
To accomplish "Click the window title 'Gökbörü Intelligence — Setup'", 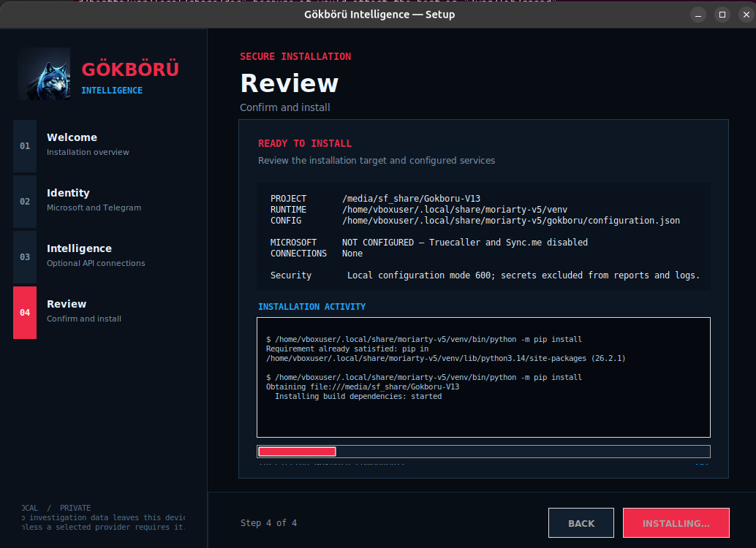I will click(x=379, y=15).
